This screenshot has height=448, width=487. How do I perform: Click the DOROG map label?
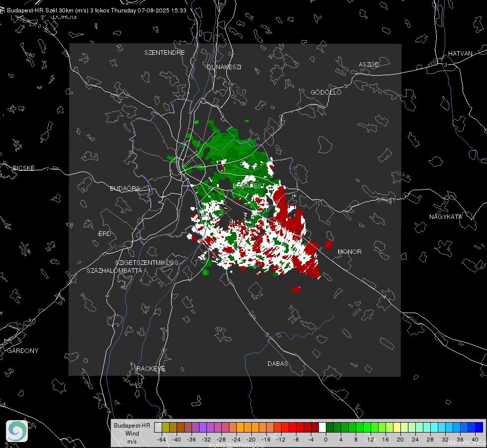pyautogui.click(x=65, y=17)
